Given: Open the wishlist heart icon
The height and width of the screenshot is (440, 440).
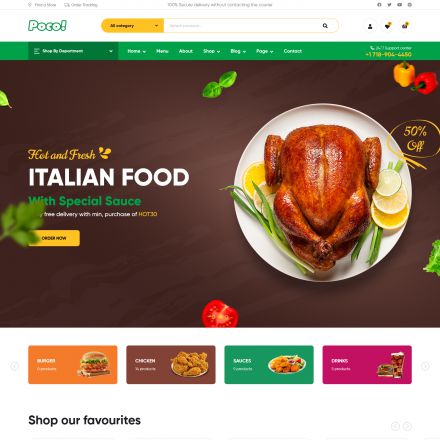Looking at the screenshot, I should [387, 26].
